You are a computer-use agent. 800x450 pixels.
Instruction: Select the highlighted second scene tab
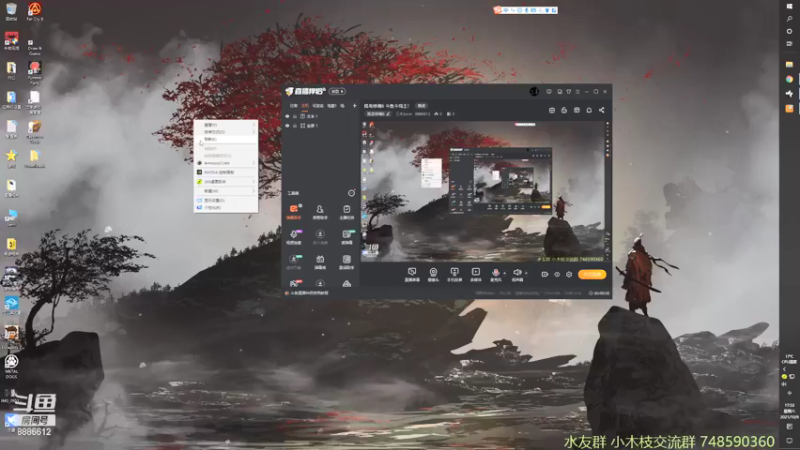(x=305, y=106)
